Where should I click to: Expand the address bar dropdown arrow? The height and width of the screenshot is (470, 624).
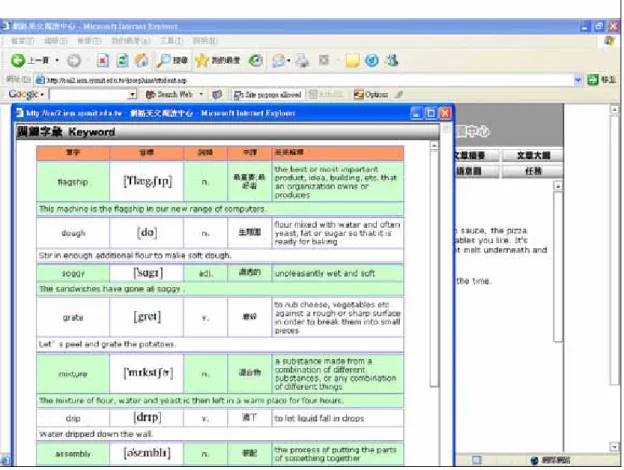pyautogui.click(x=578, y=80)
